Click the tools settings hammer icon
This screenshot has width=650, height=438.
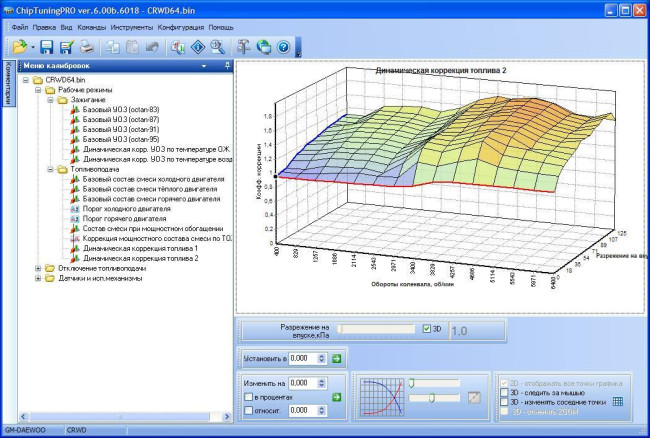coord(243,47)
